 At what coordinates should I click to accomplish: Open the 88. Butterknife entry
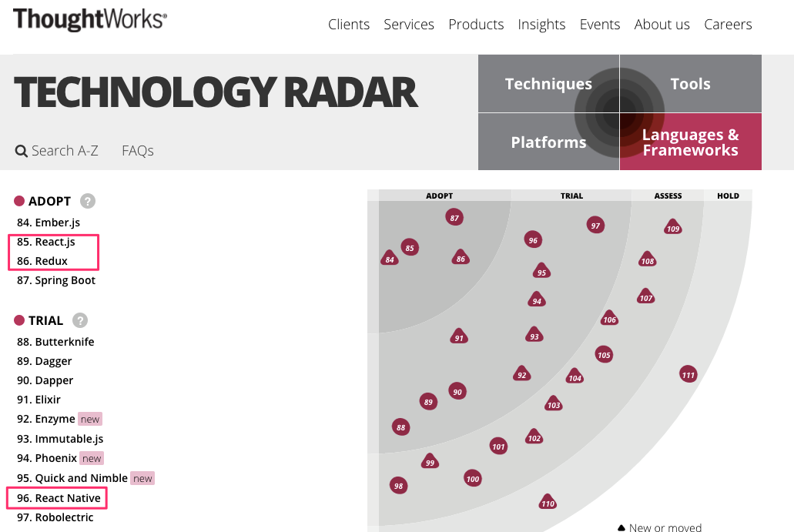tap(55, 342)
